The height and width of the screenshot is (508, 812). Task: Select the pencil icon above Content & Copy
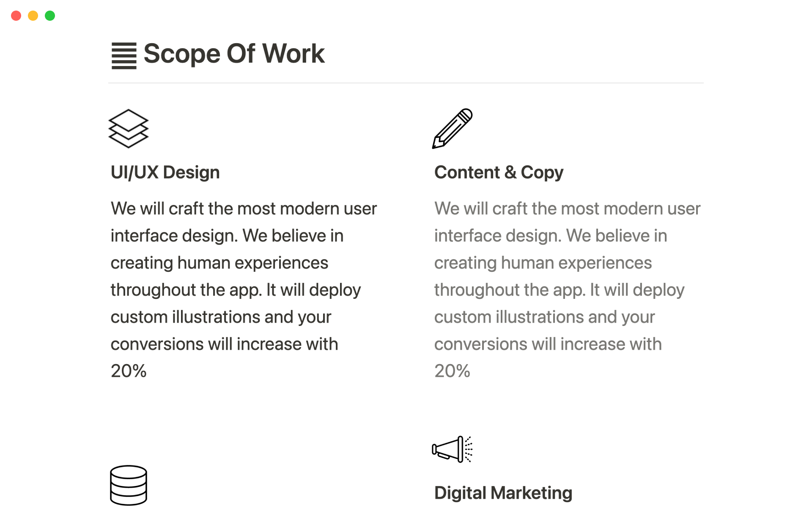[x=452, y=129]
